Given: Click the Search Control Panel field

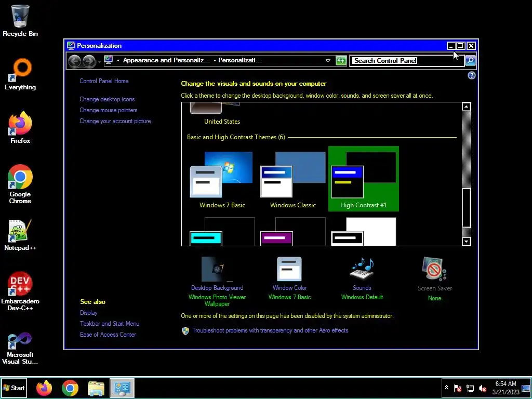Looking at the screenshot, I should (407, 61).
